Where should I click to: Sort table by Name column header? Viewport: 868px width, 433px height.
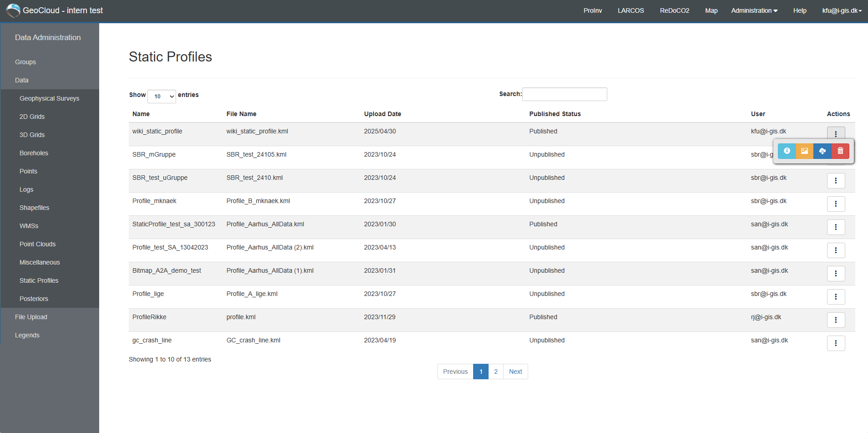click(x=141, y=114)
